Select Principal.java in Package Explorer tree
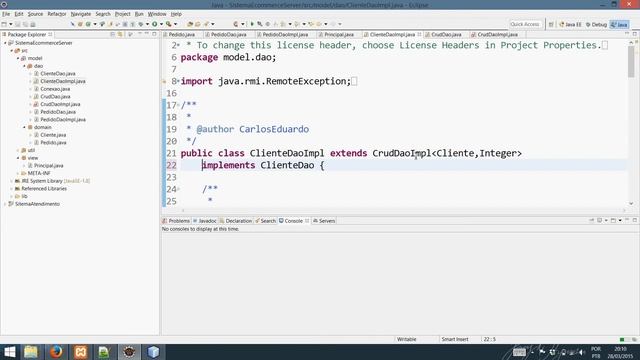Image resolution: width=640 pixels, height=360 pixels. coord(49,166)
